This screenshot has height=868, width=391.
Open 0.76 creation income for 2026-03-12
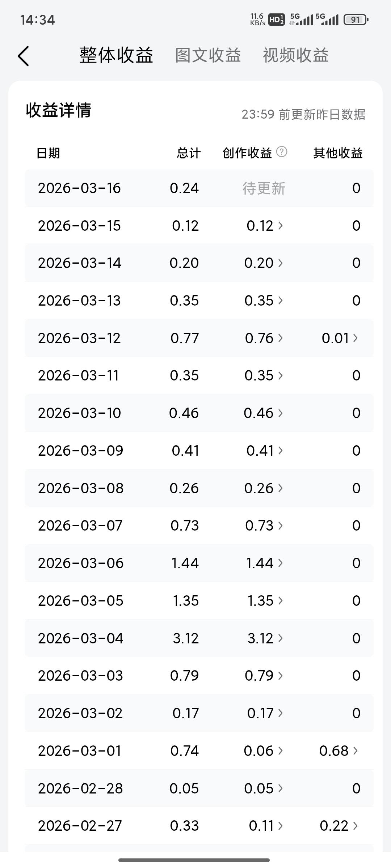(264, 338)
